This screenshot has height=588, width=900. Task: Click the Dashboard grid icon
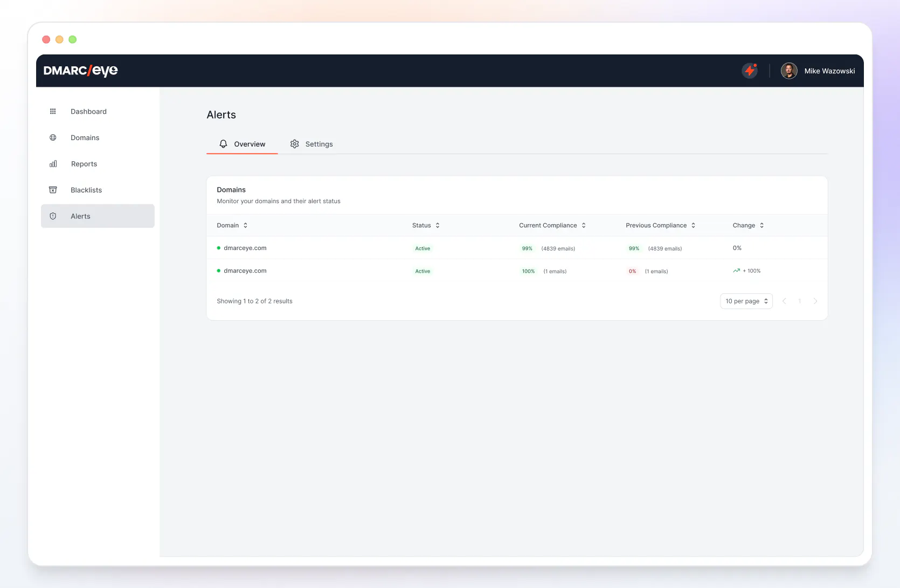[x=53, y=112]
